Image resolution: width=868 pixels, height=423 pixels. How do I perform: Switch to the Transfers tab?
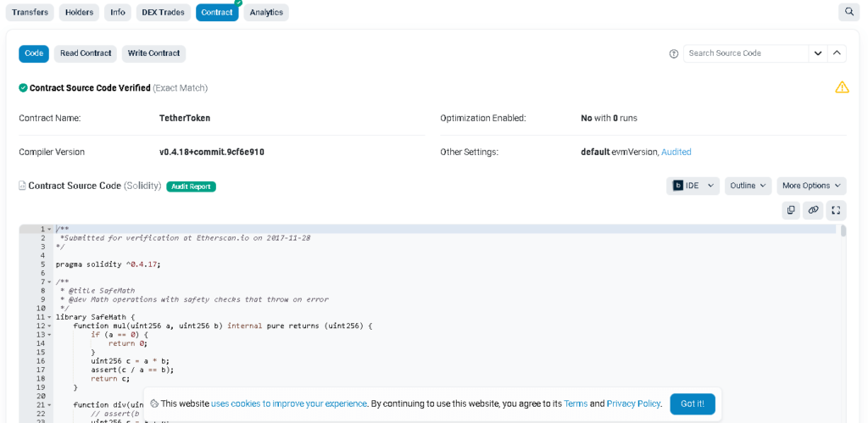coord(30,12)
